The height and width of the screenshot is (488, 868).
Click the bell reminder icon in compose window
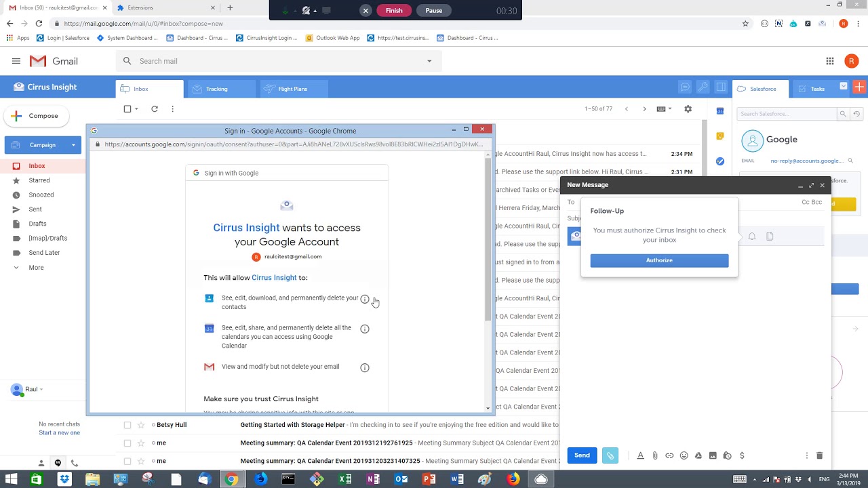pyautogui.click(x=752, y=237)
